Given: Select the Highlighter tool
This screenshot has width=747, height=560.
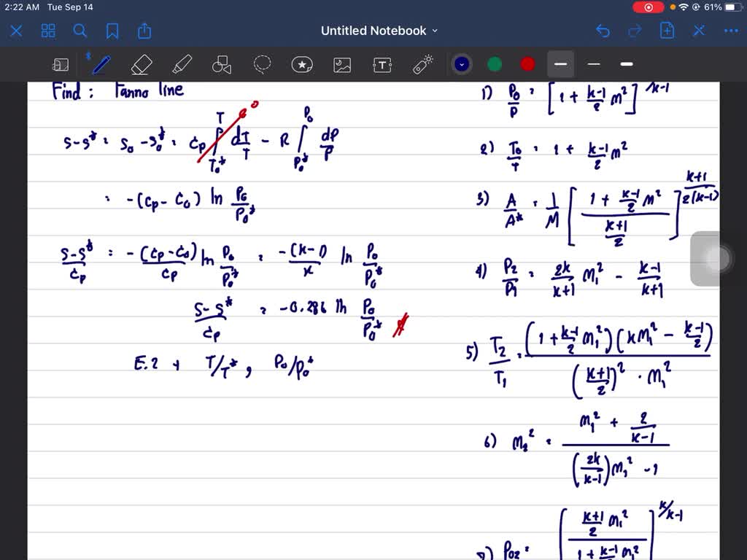Looking at the screenshot, I should point(182,64).
